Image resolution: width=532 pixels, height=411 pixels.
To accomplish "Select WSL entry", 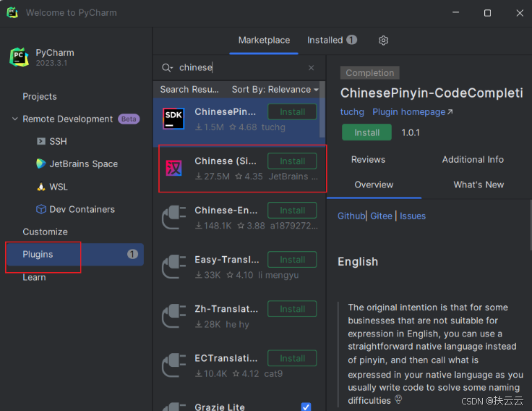I will (x=59, y=187).
